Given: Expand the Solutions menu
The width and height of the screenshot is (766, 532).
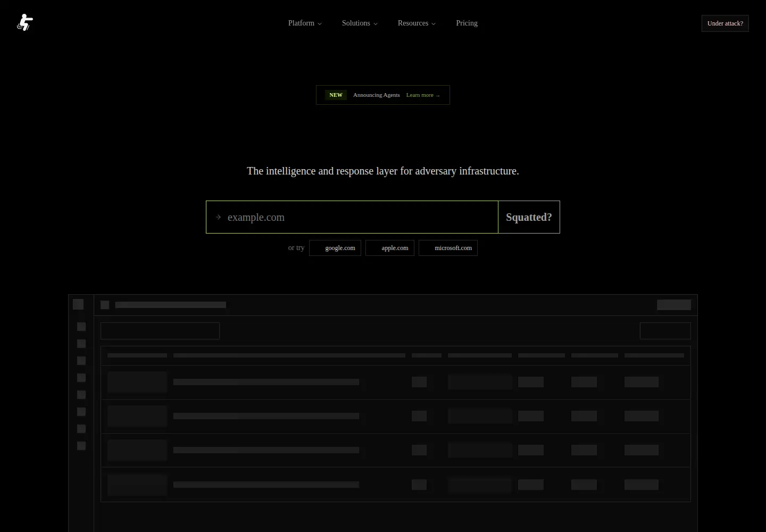Looking at the screenshot, I should [360, 23].
